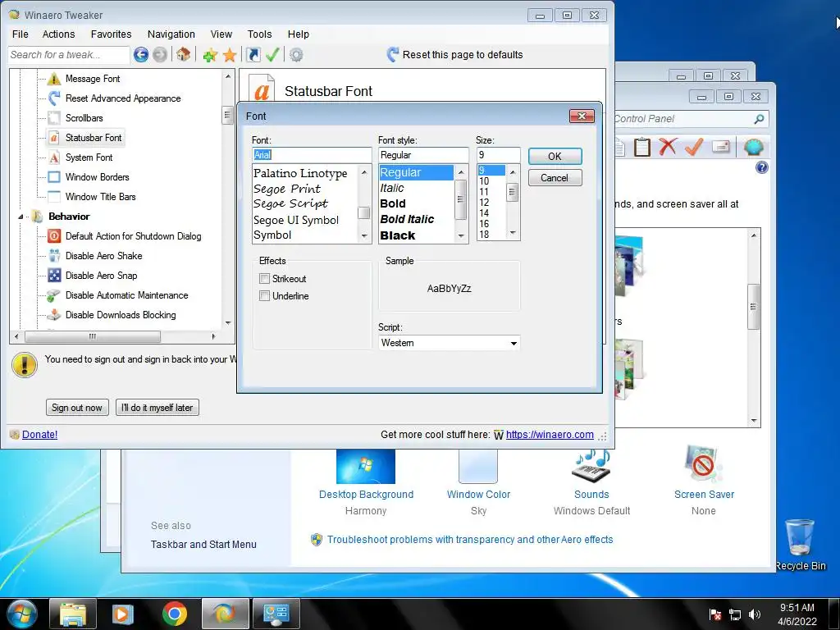This screenshot has height=630, width=840.
Task: Click I'll do it myself later
Action: (157, 408)
